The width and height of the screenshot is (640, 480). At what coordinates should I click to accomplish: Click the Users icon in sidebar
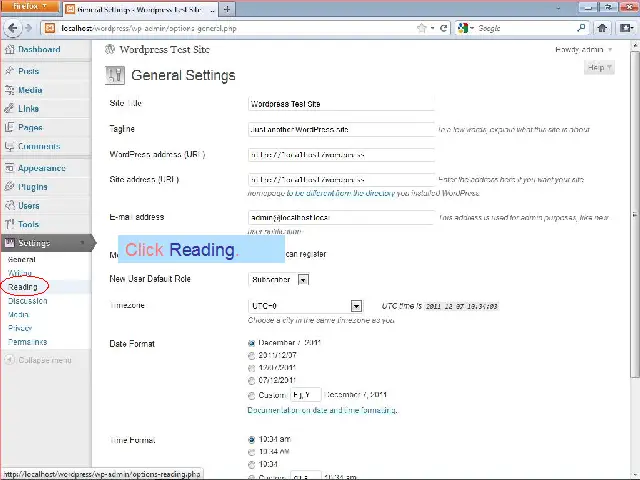point(10,205)
